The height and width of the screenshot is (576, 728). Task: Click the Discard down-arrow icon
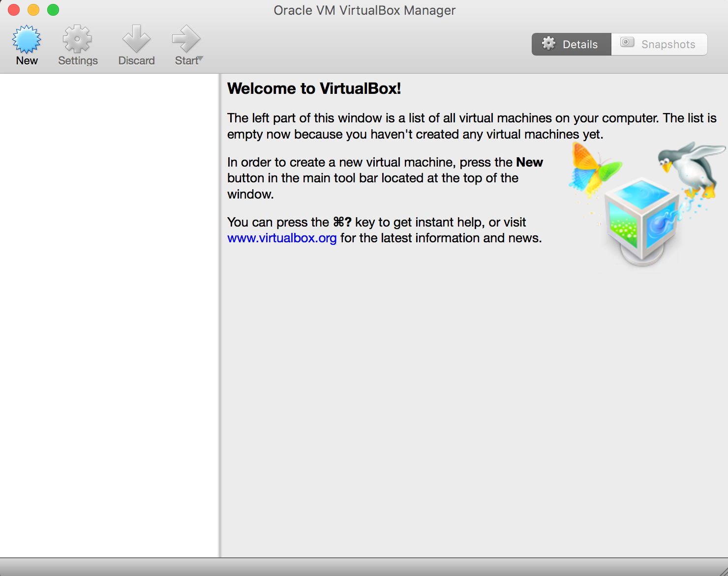pos(136,39)
